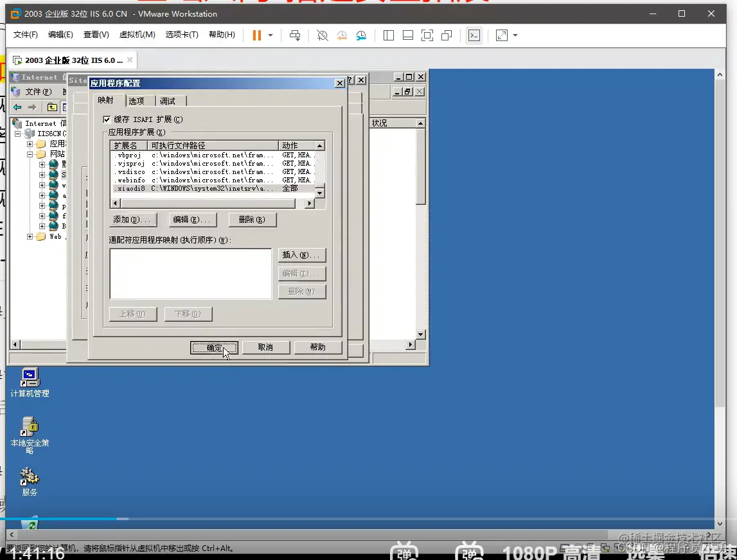The image size is (737, 560).
Task: Click the extension list scroll-down arrow
Action: (x=320, y=193)
